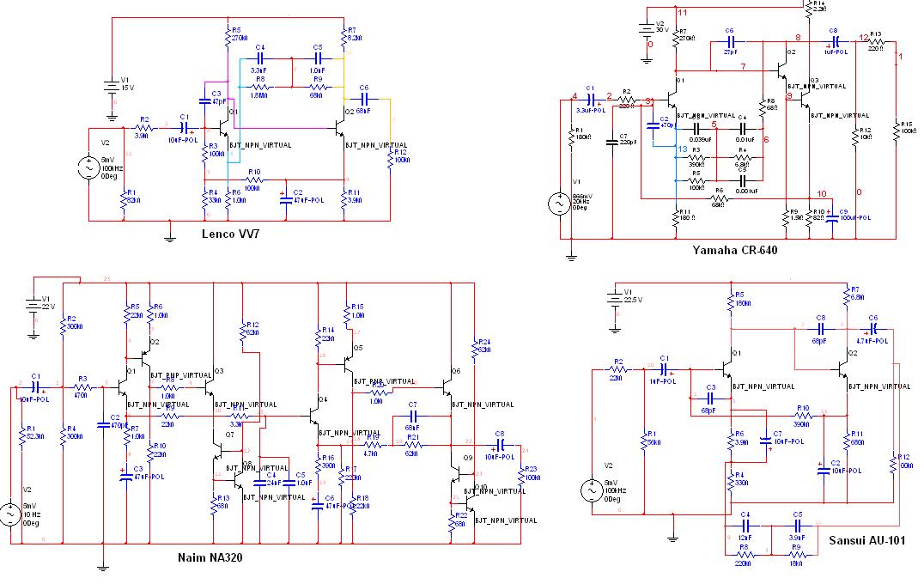The width and height of the screenshot is (924, 584).
Task: Select the ground symbol below Sansui AU-101 circuit
Action: click(x=672, y=536)
